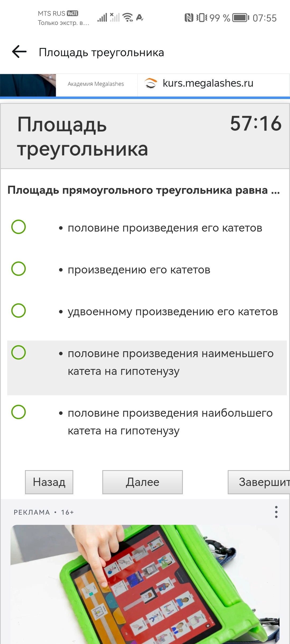290x644 pixels.
Task: Tap the Академия Megalashes banner text
Action: (96, 84)
